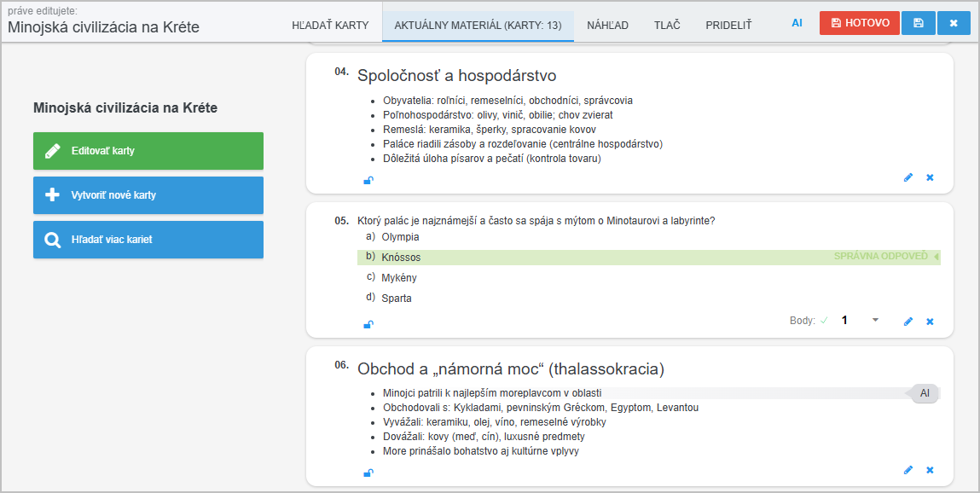Toggle the lock icon on card 06
Viewport: 980px width, 493px height.
coord(368,473)
